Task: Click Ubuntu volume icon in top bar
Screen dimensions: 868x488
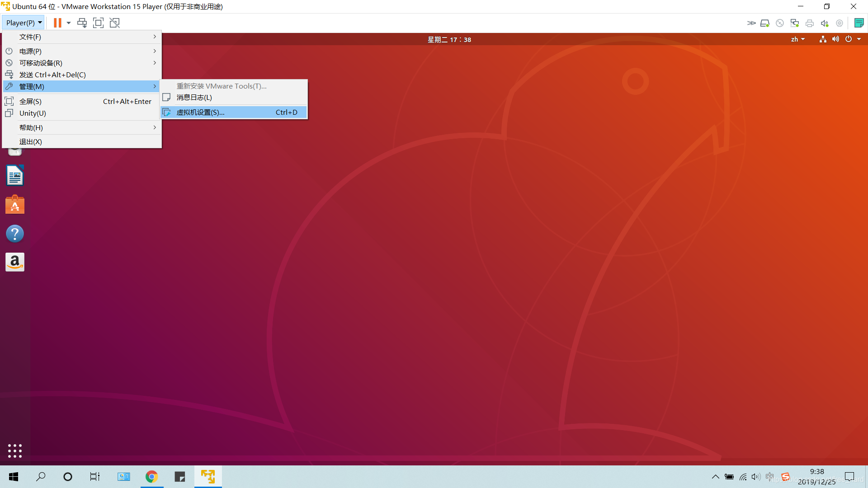Action: coord(835,39)
